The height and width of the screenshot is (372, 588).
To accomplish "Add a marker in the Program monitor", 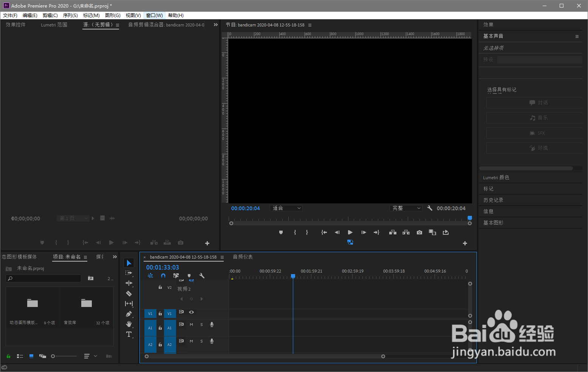I will pyautogui.click(x=281, y=232).
